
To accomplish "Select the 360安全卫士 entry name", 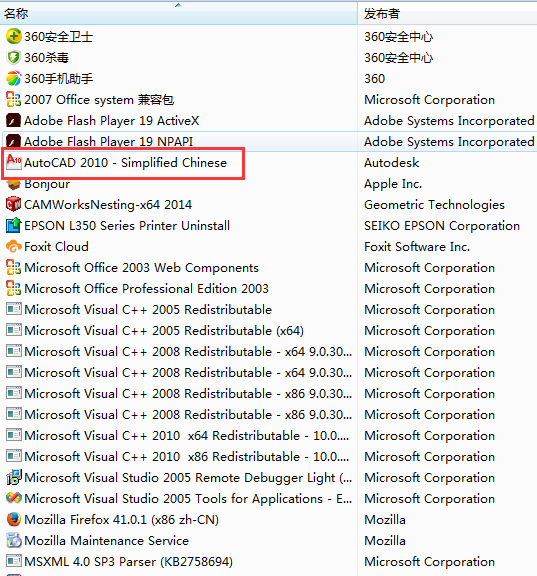I will tap(58, 37).
